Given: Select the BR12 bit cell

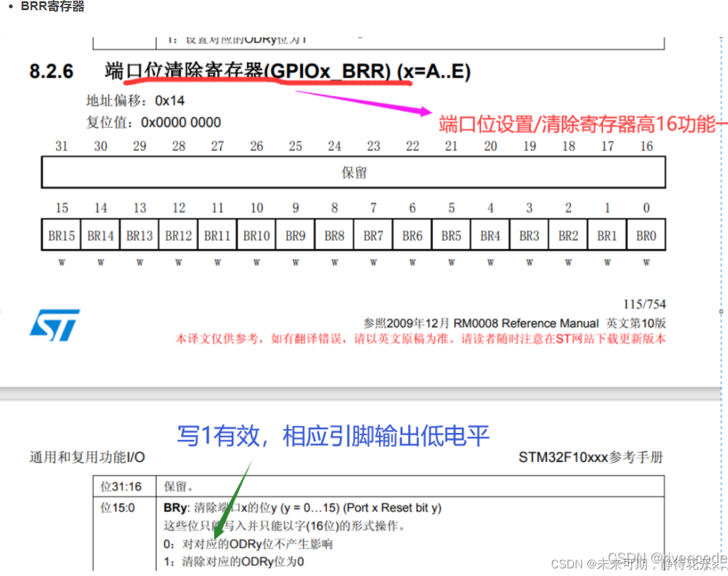Looking at the screenshot, I should [x=178, y=235].
